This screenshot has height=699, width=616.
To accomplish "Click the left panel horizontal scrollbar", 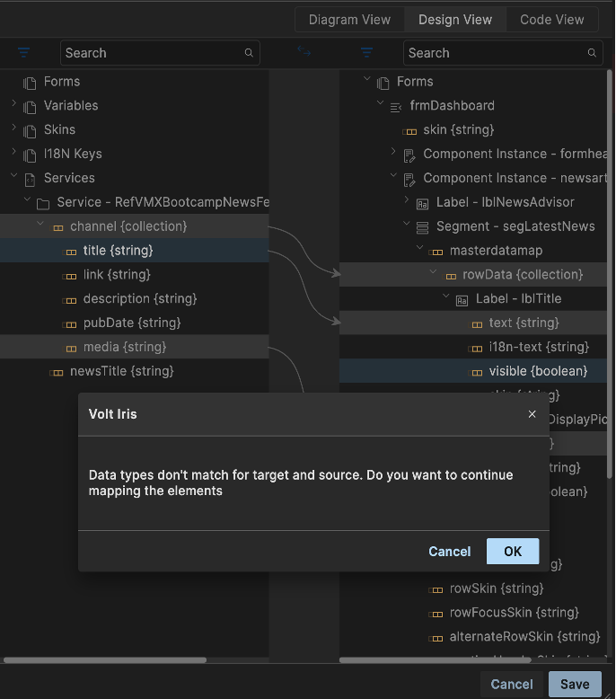I will click(x=108, y=660).
